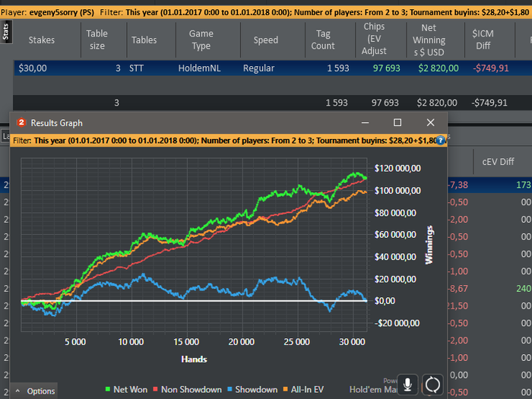The height and width of the screenshot is (399, 532).
Task: Sort by the Tag Count column header
Action: pyautogui.click(x=323, y=40)
